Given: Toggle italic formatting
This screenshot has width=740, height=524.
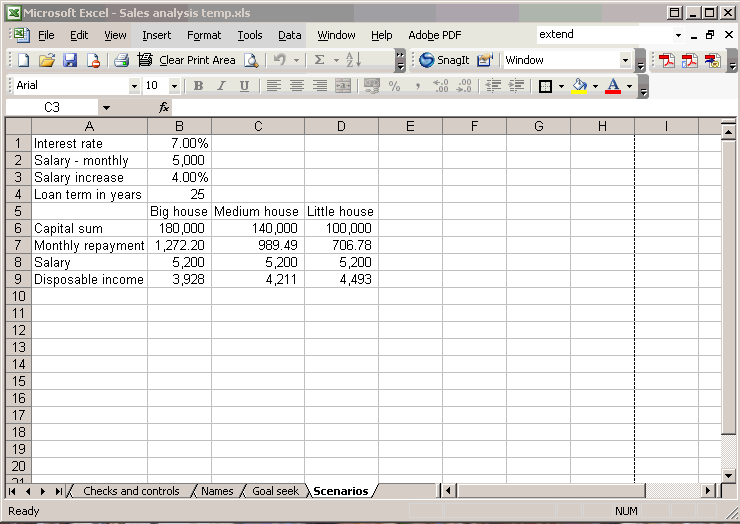Looking at the screenshot, I should pyautogui.click(x=221, y=86).
